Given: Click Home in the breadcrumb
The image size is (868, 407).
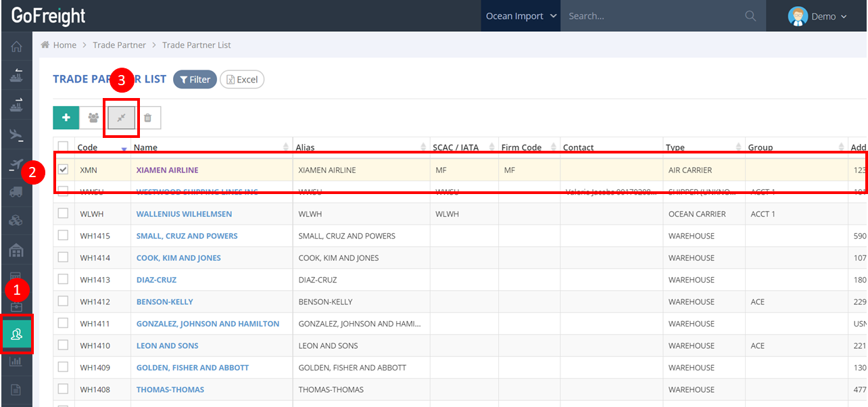Looking at the screenshot, I should (65, 45).
